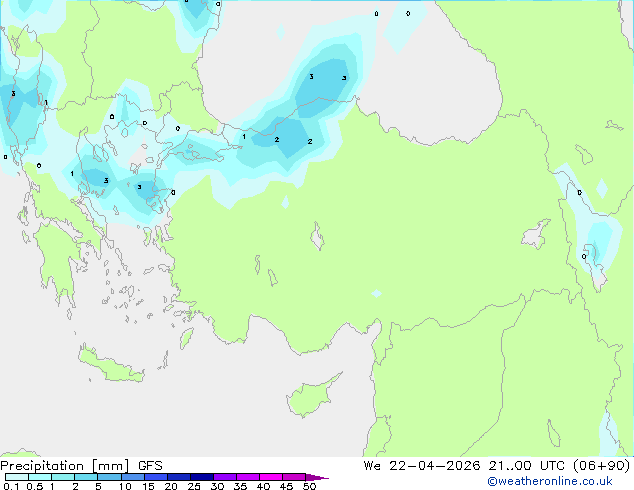Click the 2–5 mm legend swatch
This screenshot has width=634, height=490.
point(86,477)
